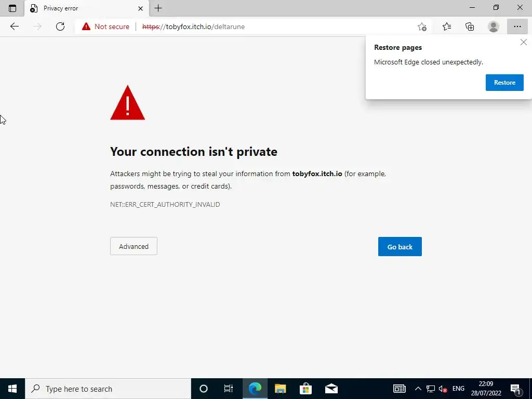This screenshot has width=532, height=399.
Task: Open File Explorer from the taskbar
Action: [x=280, y=389]
